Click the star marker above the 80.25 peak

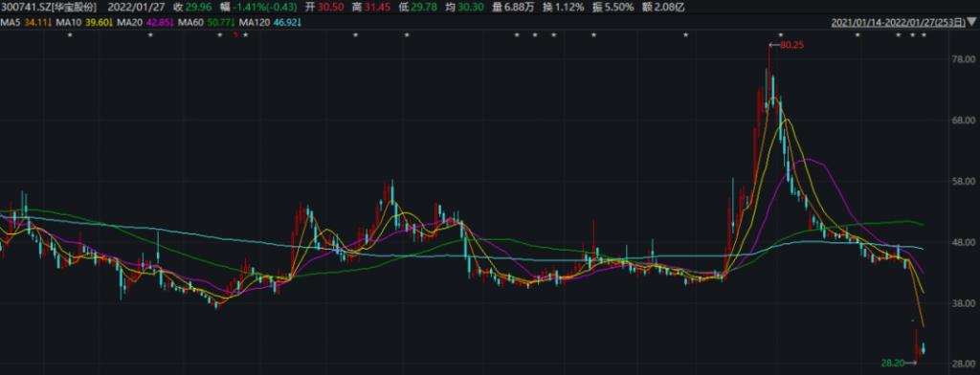781,35
